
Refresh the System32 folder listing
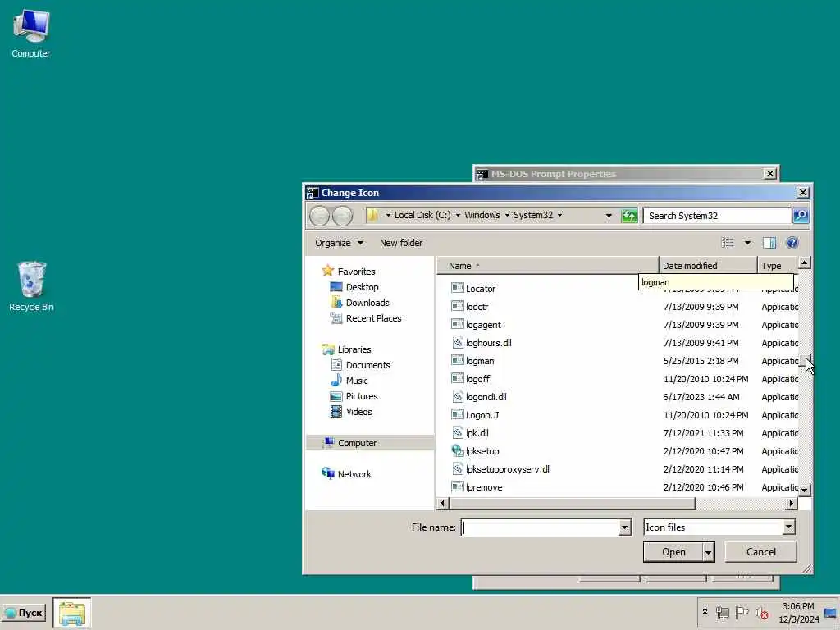[x=629, y=216]
